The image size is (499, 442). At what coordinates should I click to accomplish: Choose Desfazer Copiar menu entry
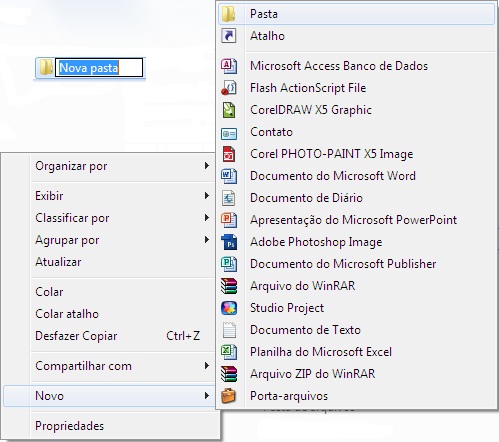point(76,336)
